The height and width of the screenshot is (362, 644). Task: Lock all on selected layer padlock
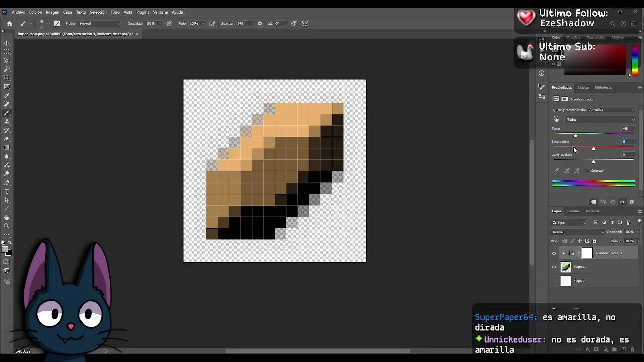[x=594, y=241]
